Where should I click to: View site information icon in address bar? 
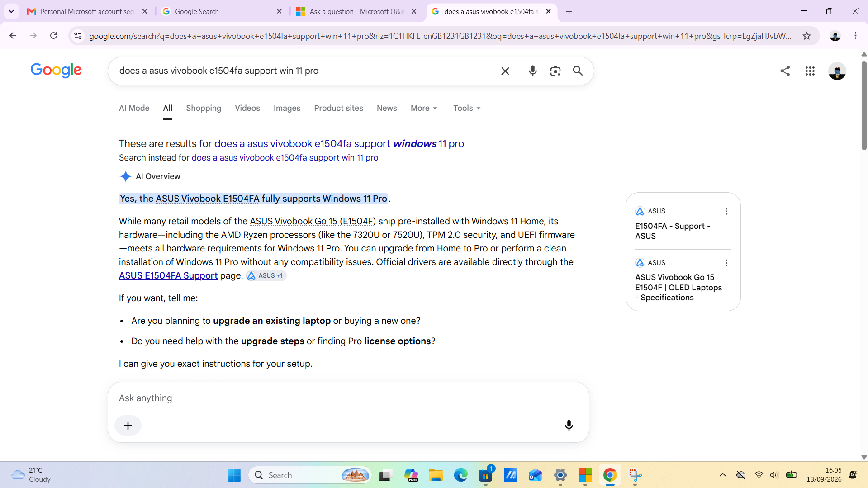78,36
